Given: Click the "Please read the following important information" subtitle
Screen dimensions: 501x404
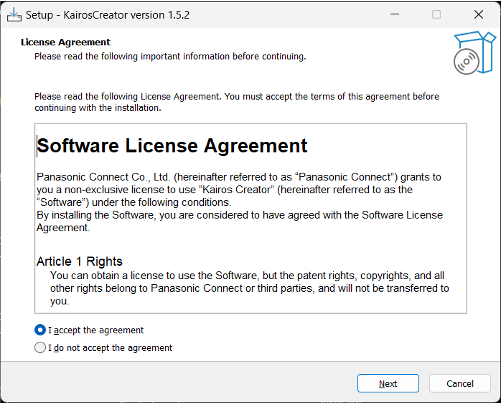Looking at the screenshot, I should click(x=170, y=56).
